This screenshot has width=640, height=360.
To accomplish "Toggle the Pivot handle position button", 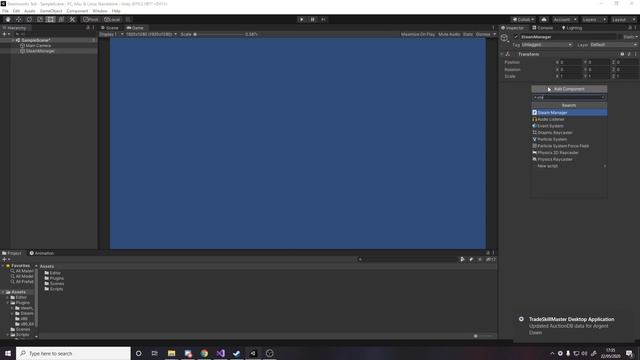I will click(91, 20).
